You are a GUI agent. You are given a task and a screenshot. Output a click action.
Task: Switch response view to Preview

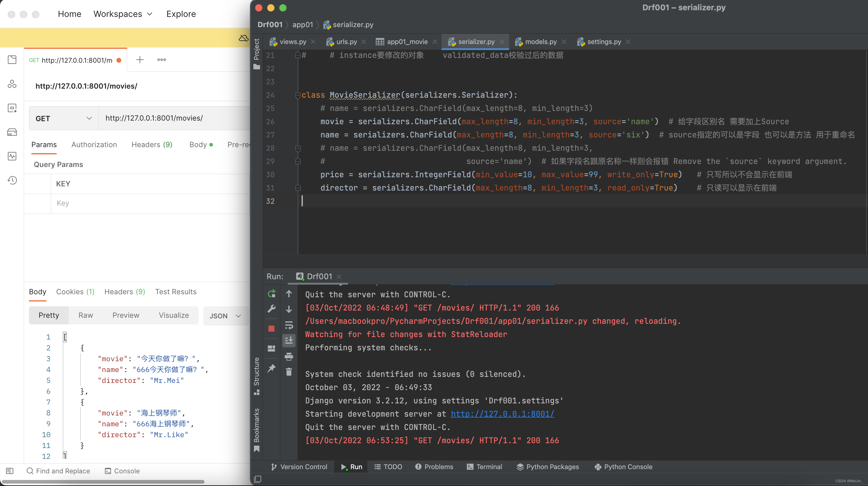[126, 315]
